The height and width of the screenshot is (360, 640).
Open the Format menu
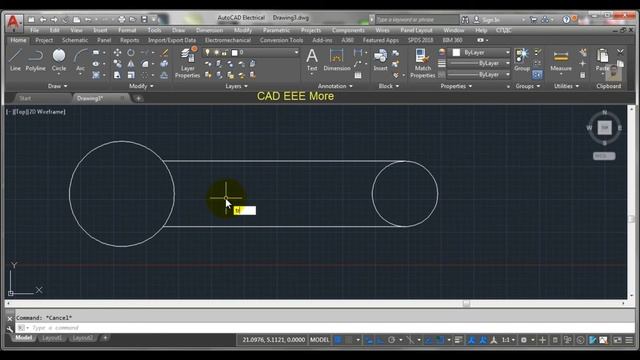pos(127,30)
